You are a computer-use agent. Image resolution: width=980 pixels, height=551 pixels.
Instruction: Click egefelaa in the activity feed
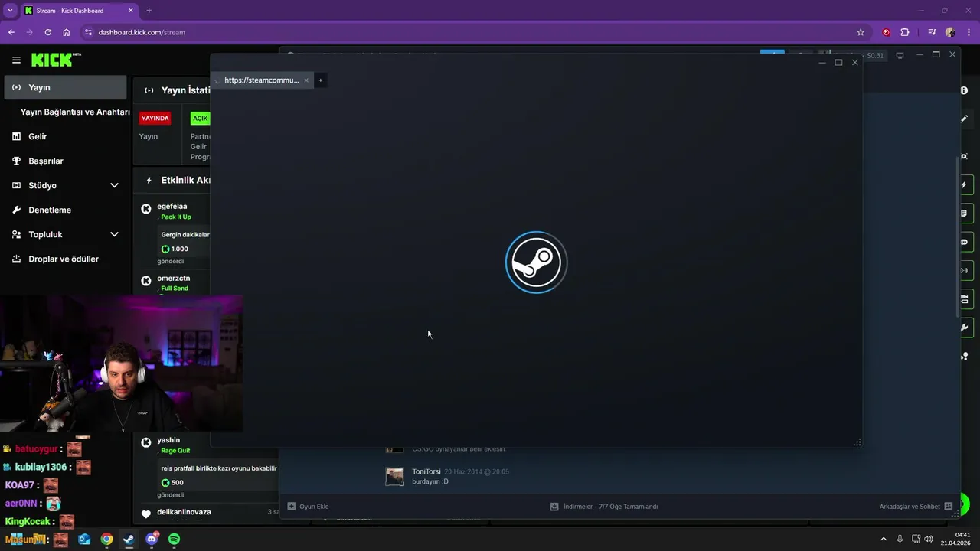172,206
